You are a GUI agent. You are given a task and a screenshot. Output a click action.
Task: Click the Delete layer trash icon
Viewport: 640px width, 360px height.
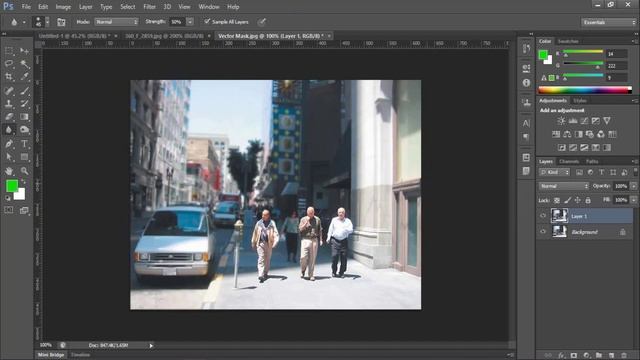624,356
